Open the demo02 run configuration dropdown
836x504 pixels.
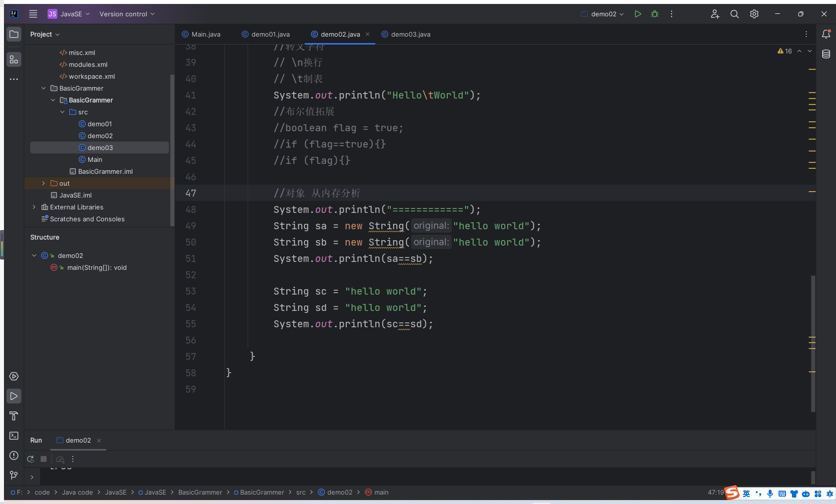tap(602, 14)
